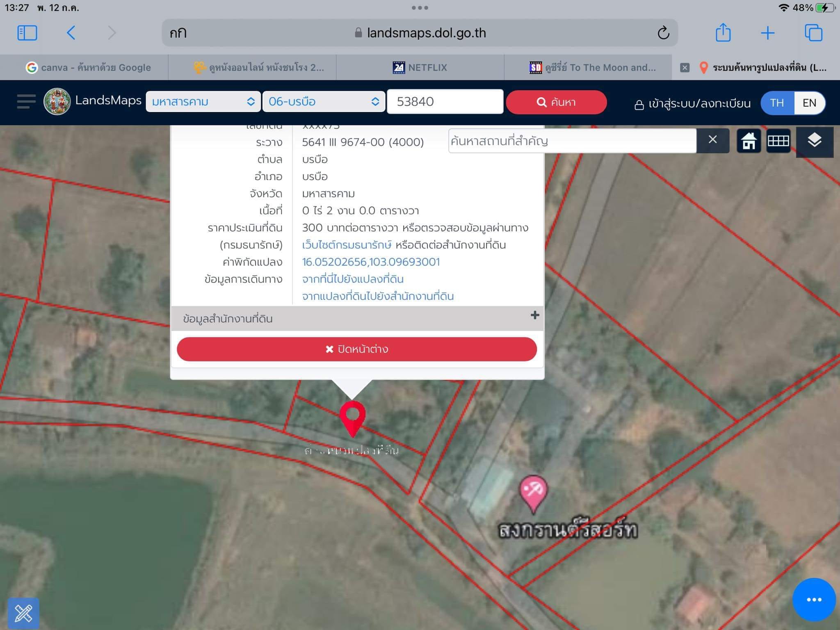Open the parcel coordinates link 16.05202656,103.09693001
The height and width of the screenshot is (630, 840).
371,262
